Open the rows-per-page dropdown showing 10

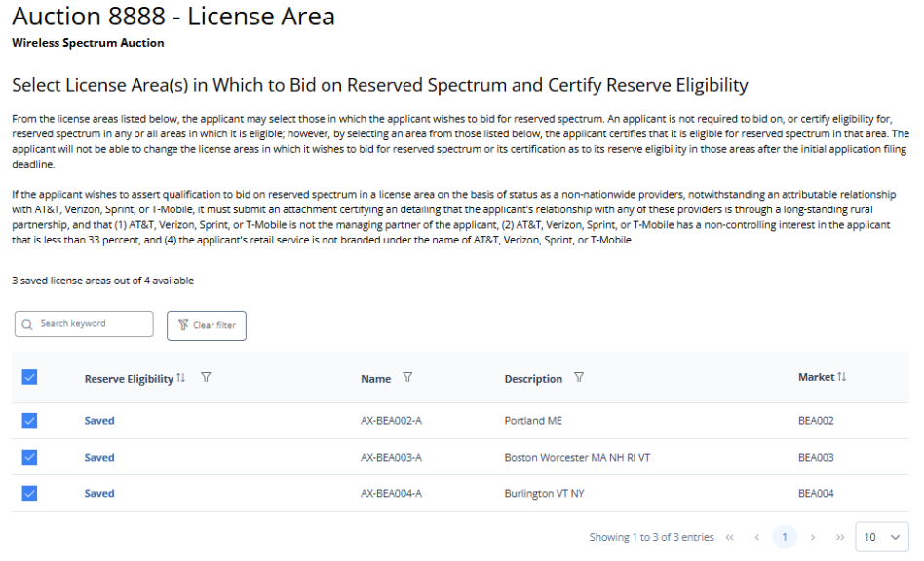[x=881, y=537]
